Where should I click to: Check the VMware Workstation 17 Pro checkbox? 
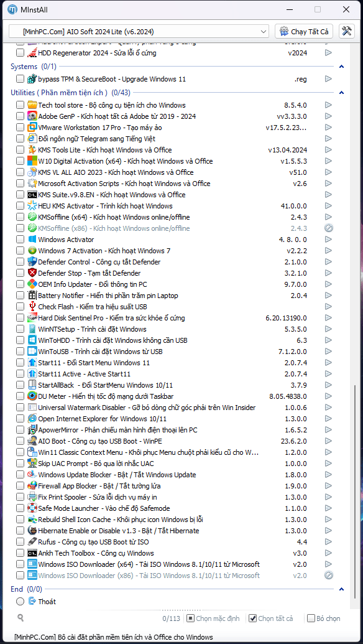coord(20,128)
